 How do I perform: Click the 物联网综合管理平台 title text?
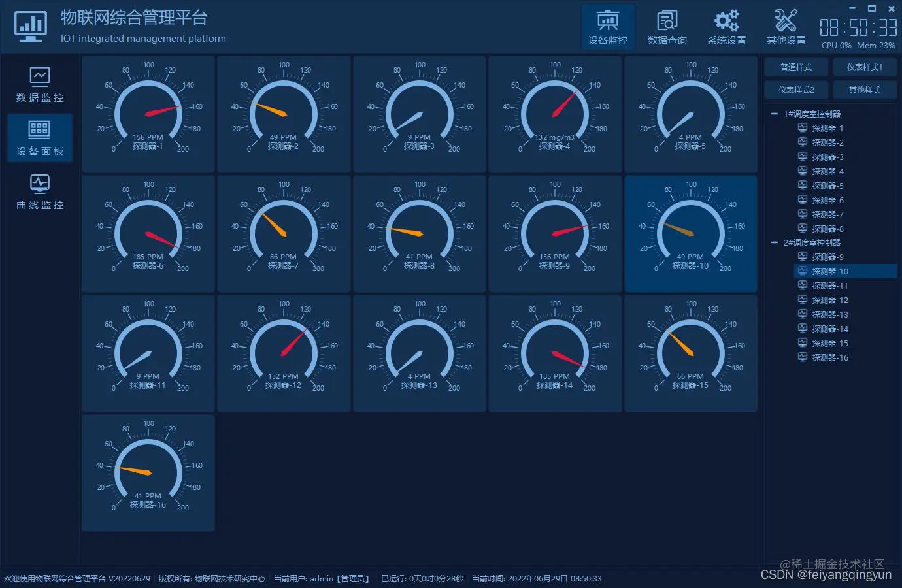point(135,18)
